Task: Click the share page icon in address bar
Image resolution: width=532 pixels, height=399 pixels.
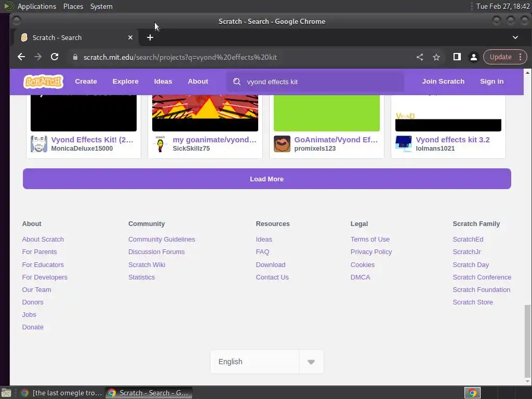Action: click(420, 57)
